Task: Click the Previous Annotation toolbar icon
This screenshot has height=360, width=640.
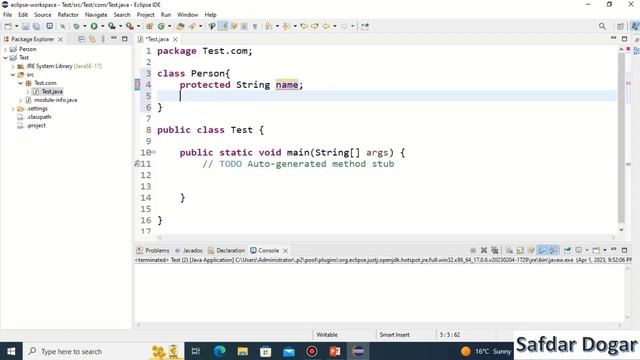Action: [x=286, y=26]
